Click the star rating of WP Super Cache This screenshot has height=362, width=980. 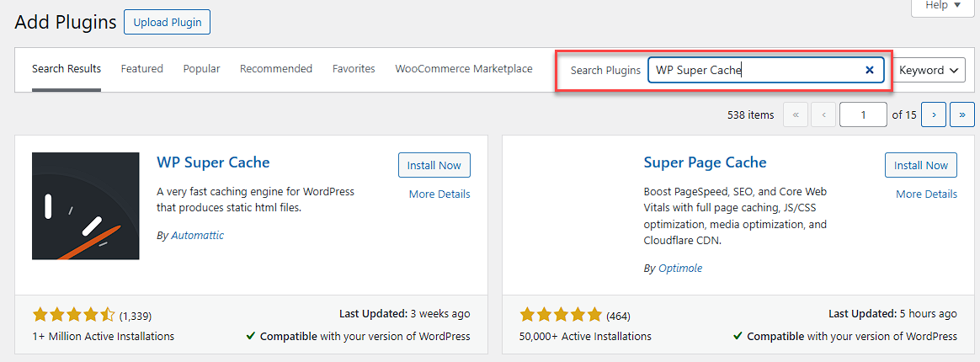pos(73,316)
